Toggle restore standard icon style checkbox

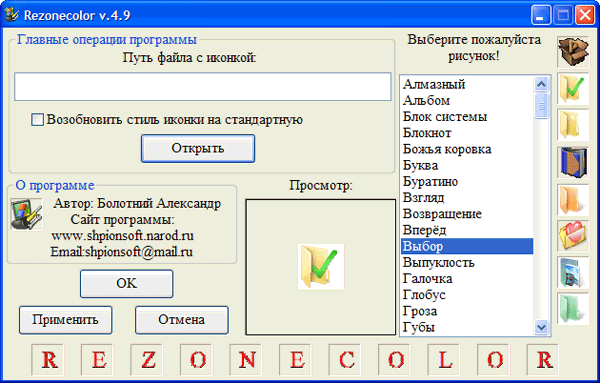point(37,119)
